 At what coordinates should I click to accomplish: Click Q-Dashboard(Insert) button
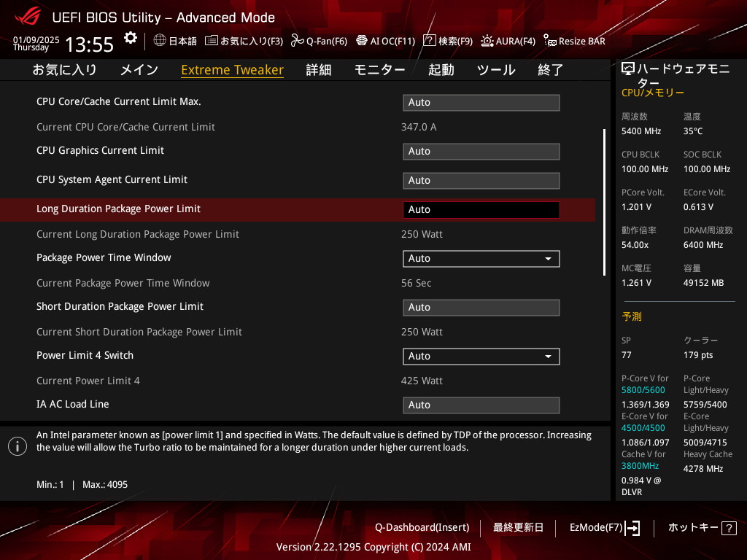(422, 527)
